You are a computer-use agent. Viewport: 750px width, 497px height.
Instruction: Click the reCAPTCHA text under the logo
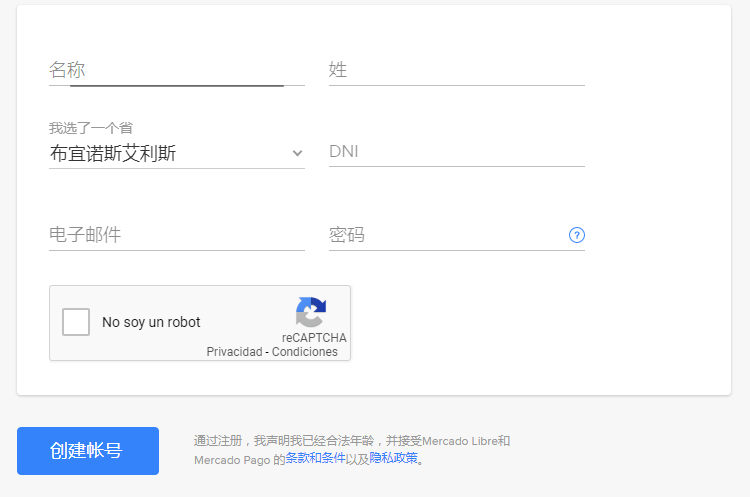(314, 338)
